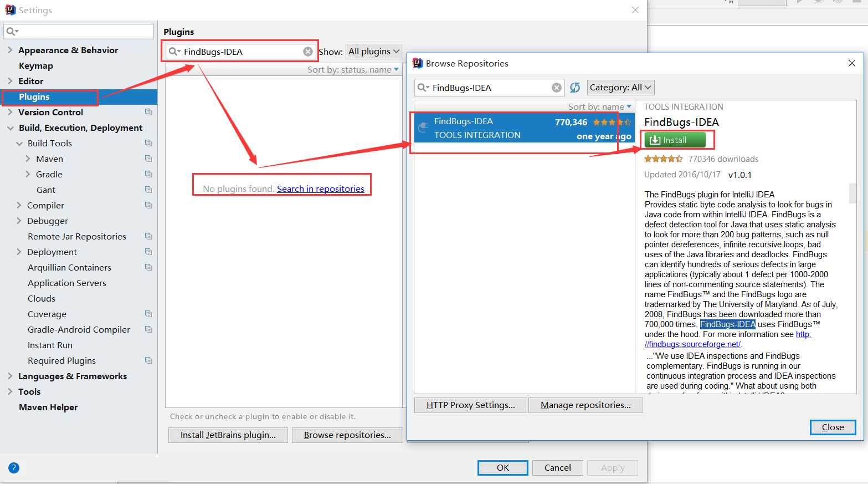Click the TOOLS INTEGRATION category label

coord(684,107)
